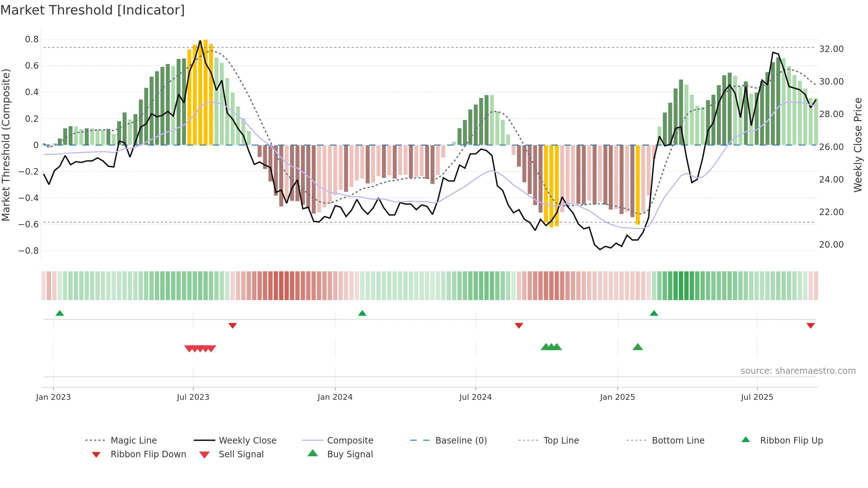Viewport: 868px width, 488px height.
Task: Click the darkest red ribbon cell in late 2023
Action: [x=281, y=286]
